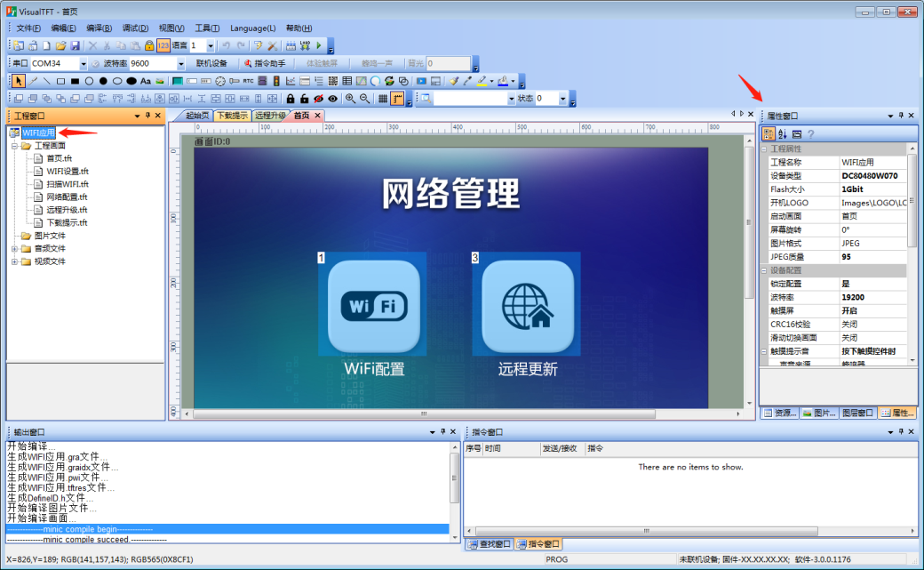Toggle the crossed-out eye hide icon
The width and height of the screenshot is (924, 570).
click(x=318, y=99)
